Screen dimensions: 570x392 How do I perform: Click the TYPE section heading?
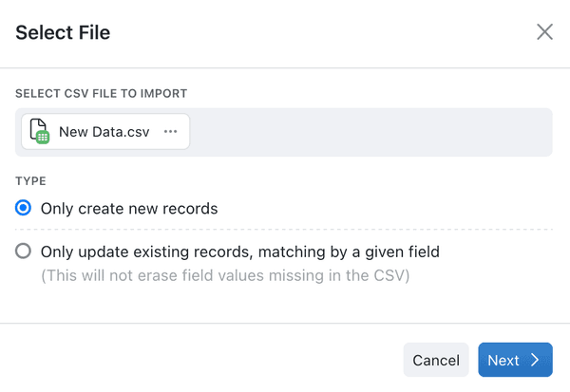[30, 181]
